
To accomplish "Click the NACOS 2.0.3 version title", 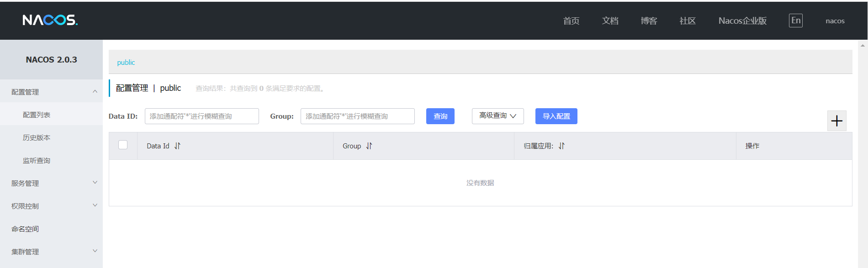I will click(x=52, y=60).
